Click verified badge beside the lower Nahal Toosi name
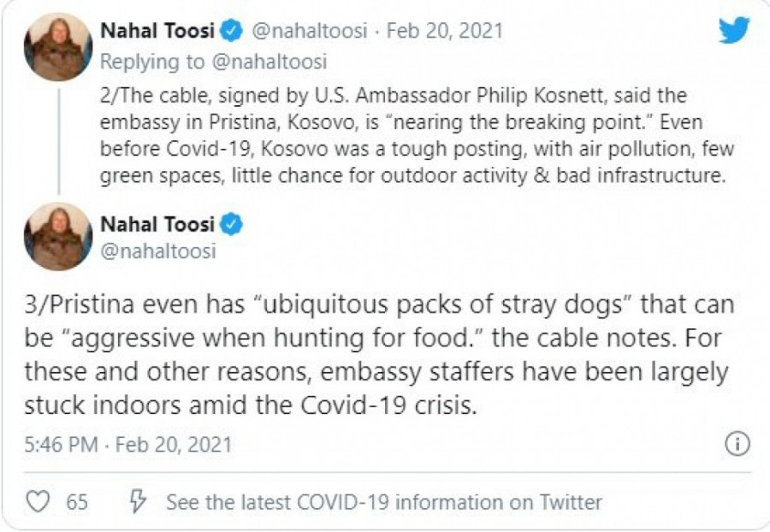 point(231,224)
